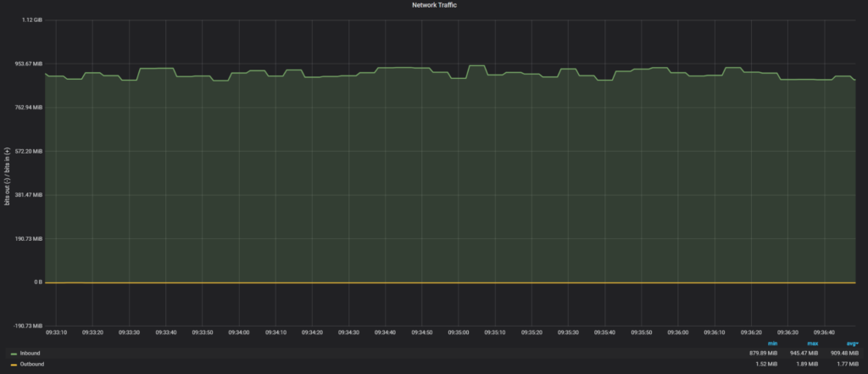
Task: Click the green Inbound color swatch
Action: coord(14,354)
